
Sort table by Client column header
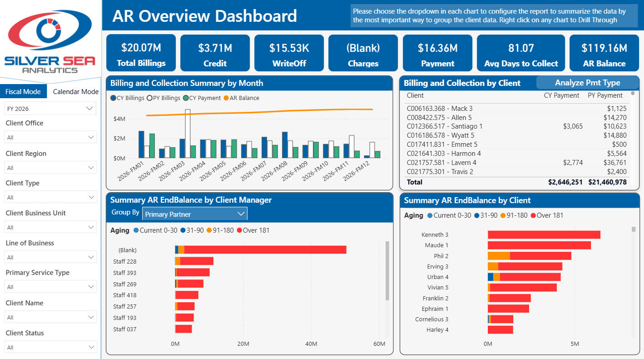coord(415,95)
